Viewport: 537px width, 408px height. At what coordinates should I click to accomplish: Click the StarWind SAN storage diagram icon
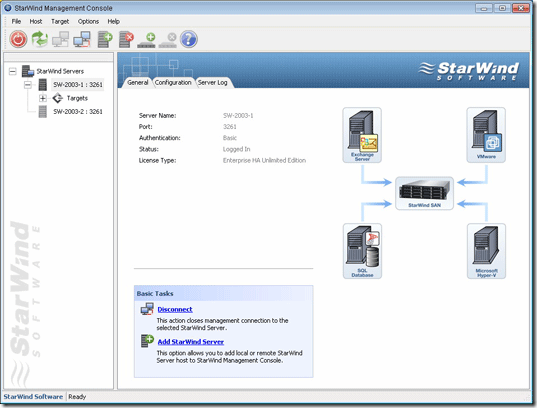[424, 193]
